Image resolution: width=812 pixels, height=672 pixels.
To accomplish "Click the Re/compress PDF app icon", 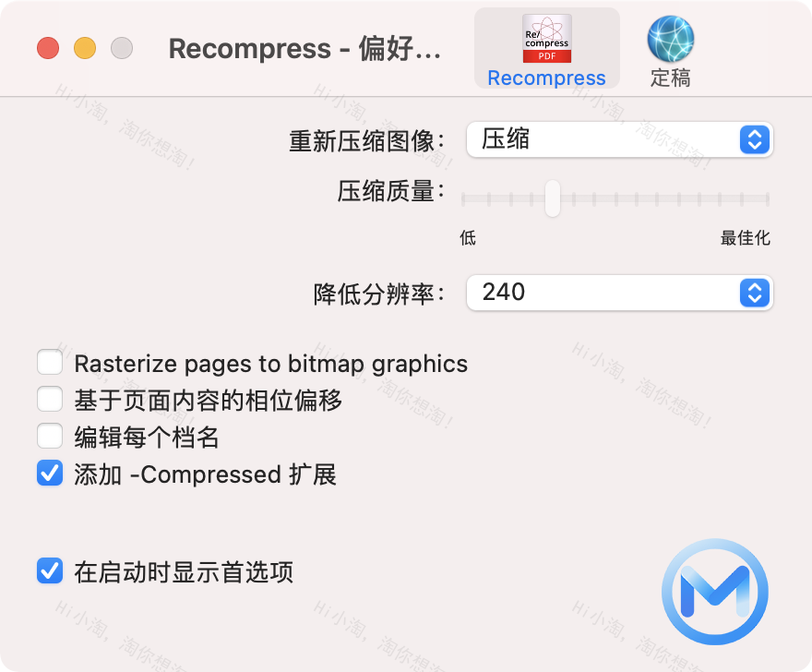I will [x=546, y=37].
